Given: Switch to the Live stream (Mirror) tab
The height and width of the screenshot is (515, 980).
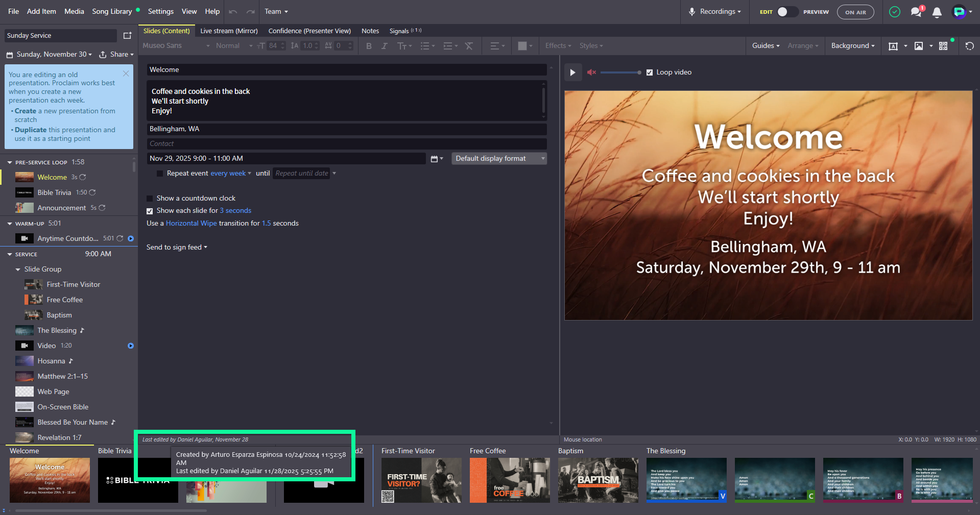Looking at the screenshot, I should point(229,31).
